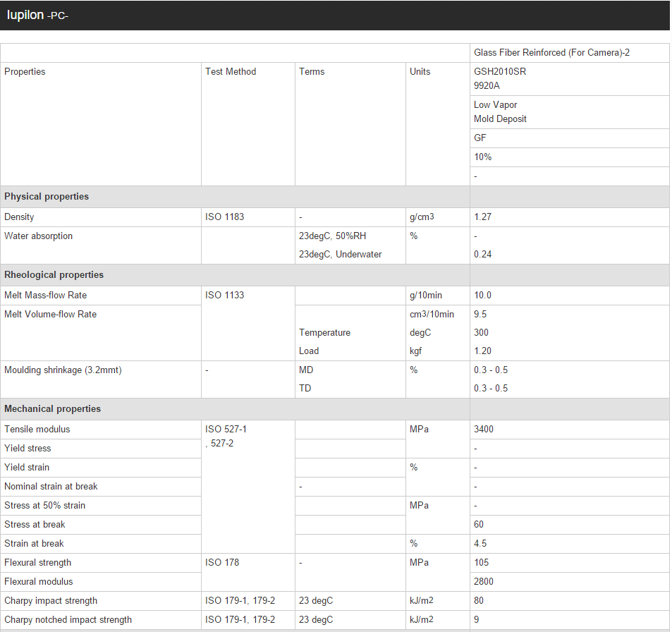The height and width of the screenshot is (632, 672).
Task: Click the 'Mechanical properties' section heading
Action: pyautogui.click(x=52, y=409)
